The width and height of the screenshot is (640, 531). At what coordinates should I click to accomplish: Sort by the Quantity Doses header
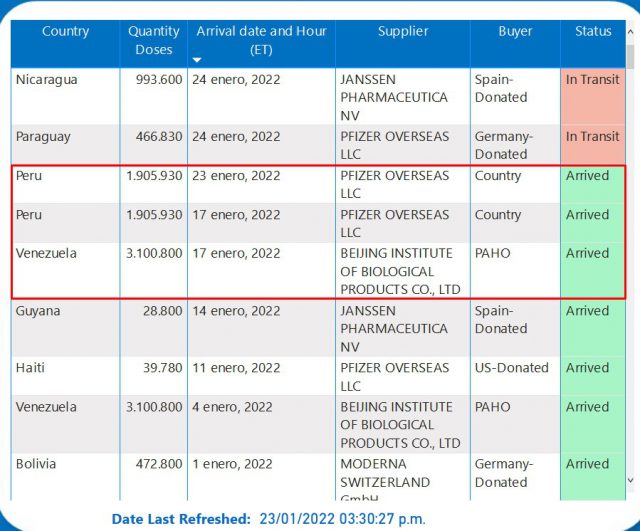[x=154, y=41]
